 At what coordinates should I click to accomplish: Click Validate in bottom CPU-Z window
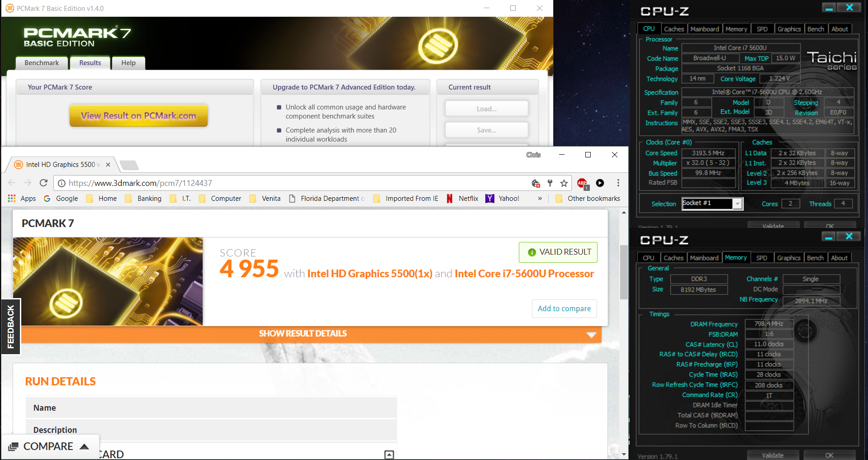(773, 455)
